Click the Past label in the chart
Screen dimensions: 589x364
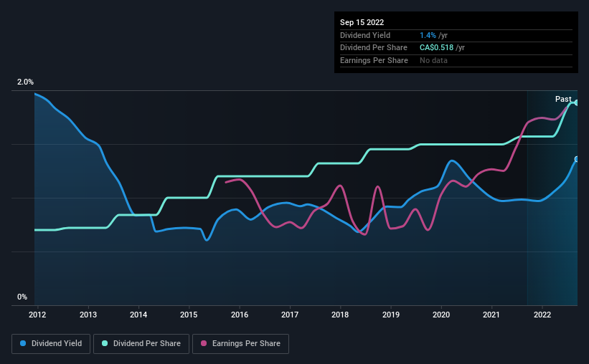pos(563,99)
